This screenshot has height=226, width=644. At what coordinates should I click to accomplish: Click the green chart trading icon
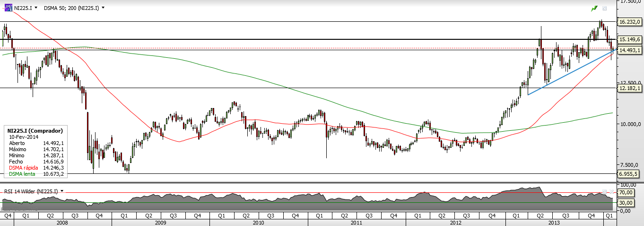(x=594, y=9)
